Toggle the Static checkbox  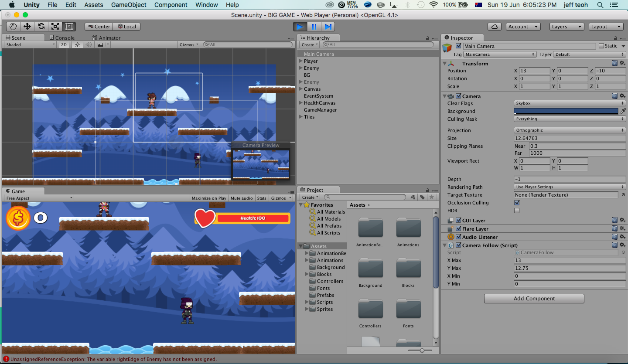[601, 46]
